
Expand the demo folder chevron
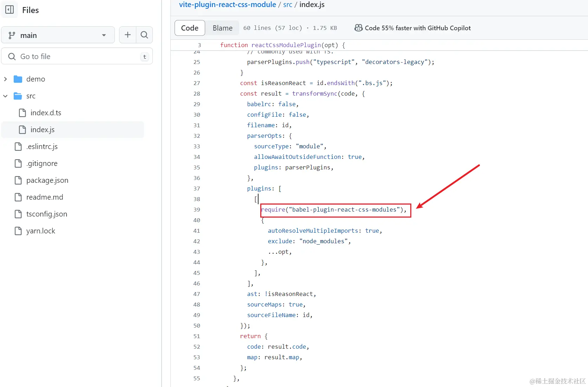pyautogui.click(x=5, y=79)
